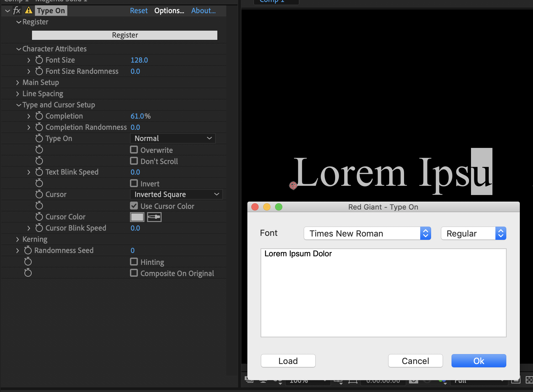Expand the Line Spacing group
Image resolution: width=533 pixels, height=392 pixels.
tap(17, 94)
